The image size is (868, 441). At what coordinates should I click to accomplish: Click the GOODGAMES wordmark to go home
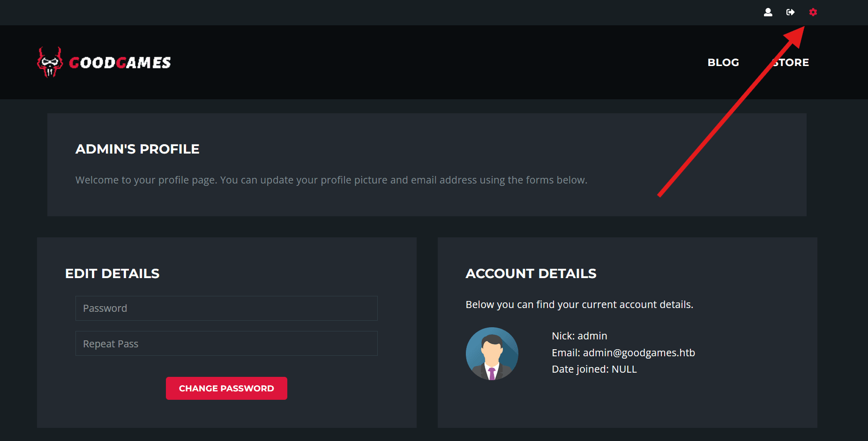pos(120,62)
